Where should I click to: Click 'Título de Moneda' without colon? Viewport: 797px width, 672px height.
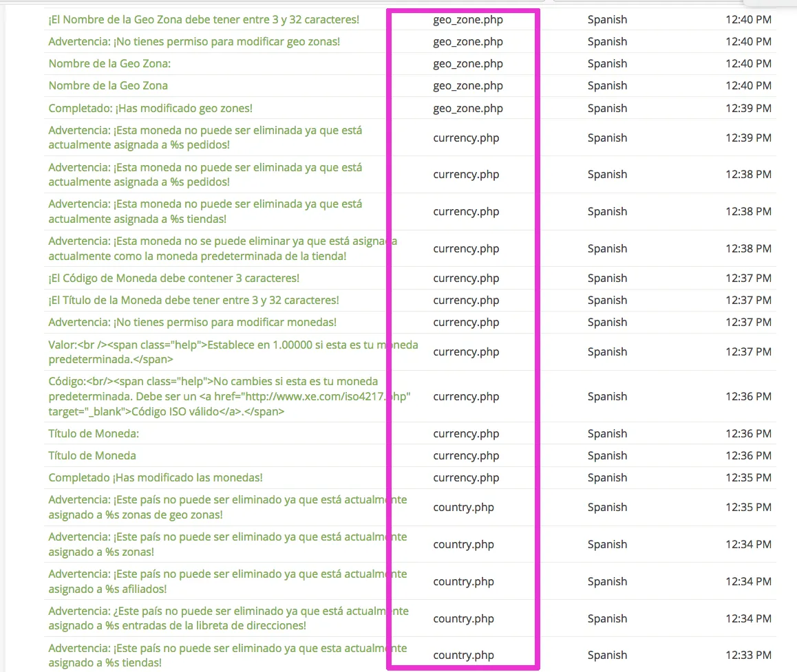(92, 455)
